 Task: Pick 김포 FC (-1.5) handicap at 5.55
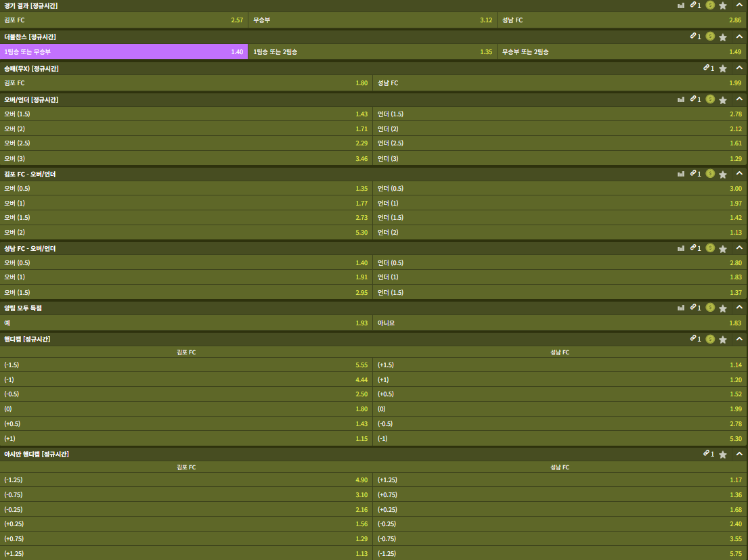coord(186,365)
